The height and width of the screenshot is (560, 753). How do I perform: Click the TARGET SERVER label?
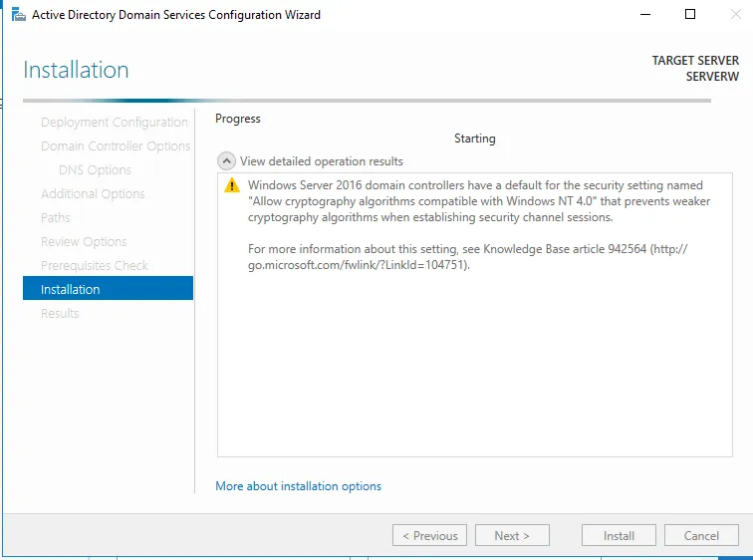695,61
